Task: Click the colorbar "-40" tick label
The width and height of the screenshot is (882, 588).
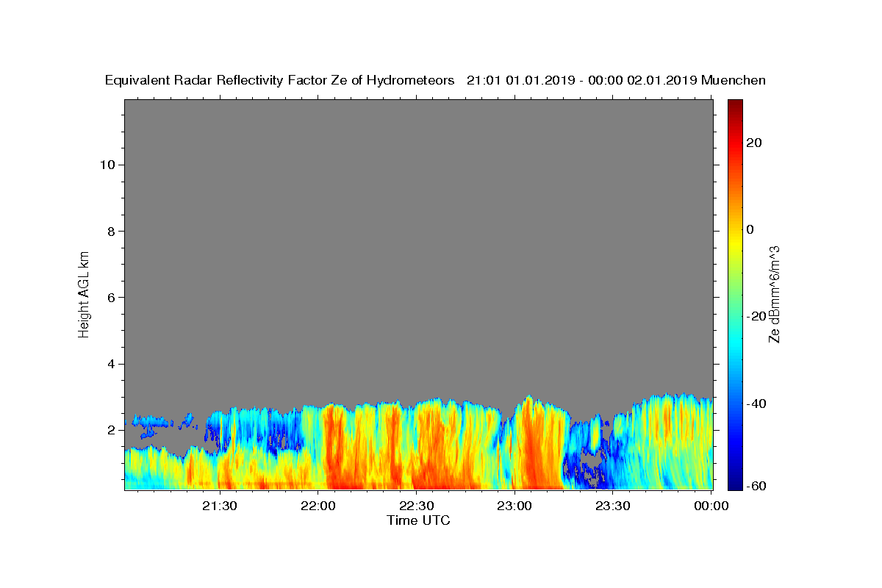Action: pos(756,404)
